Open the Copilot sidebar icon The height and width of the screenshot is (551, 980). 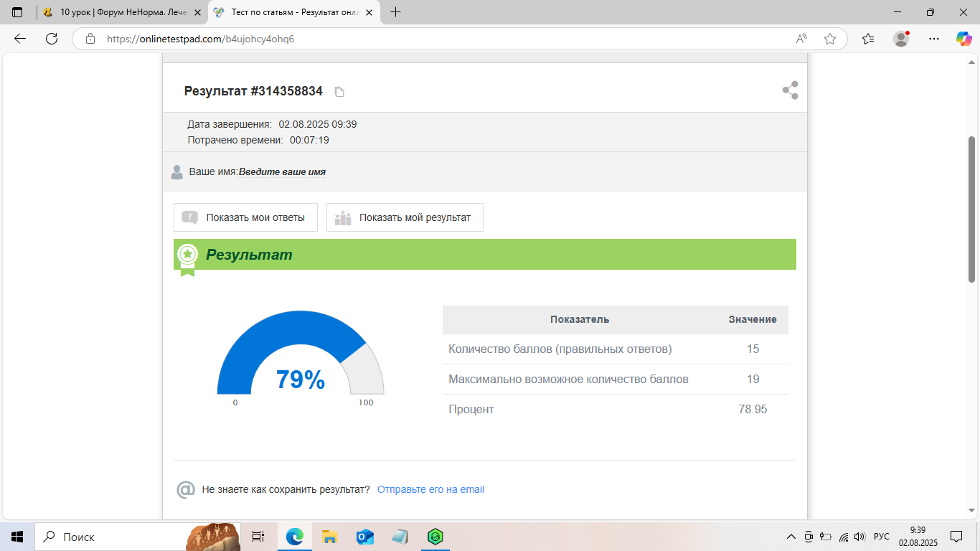click(x=963, y=39)
